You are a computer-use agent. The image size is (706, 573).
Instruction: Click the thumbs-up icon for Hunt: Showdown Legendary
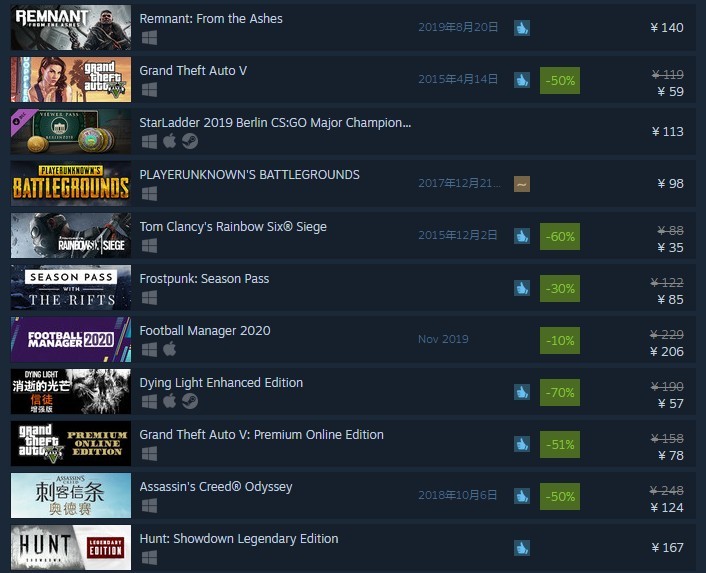click(522, 548)
